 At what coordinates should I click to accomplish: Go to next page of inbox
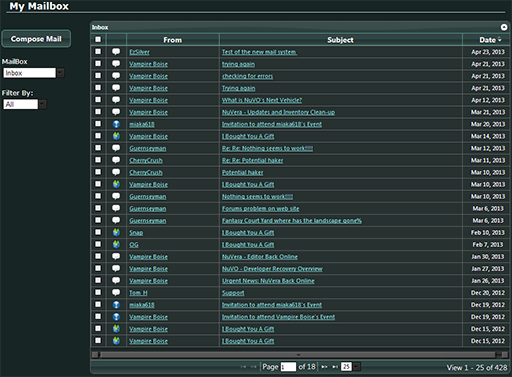pos(324,367)
